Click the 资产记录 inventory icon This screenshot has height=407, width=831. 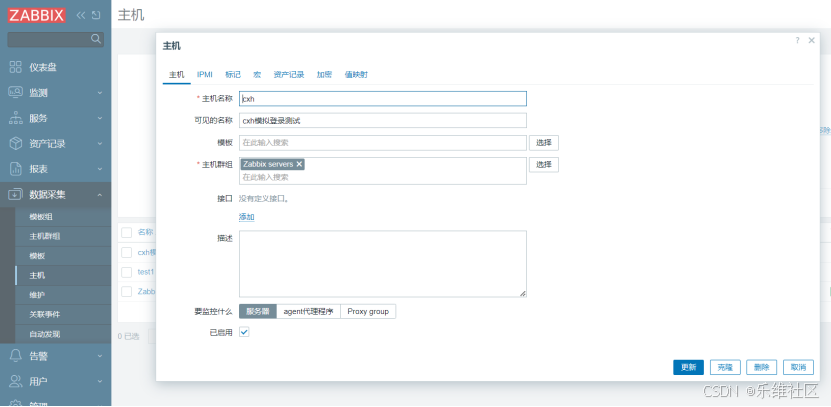pyautogui.click(x=15, y=143)
